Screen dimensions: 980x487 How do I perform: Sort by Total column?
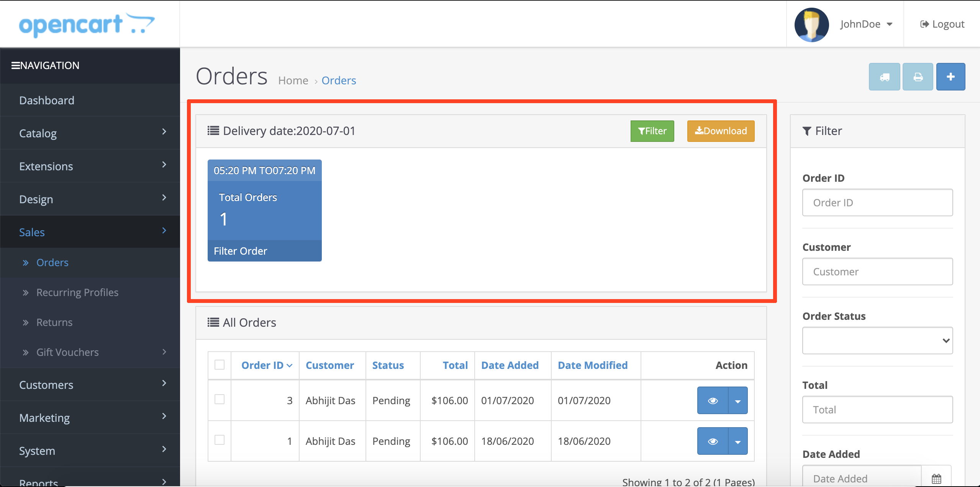[455, 365]
